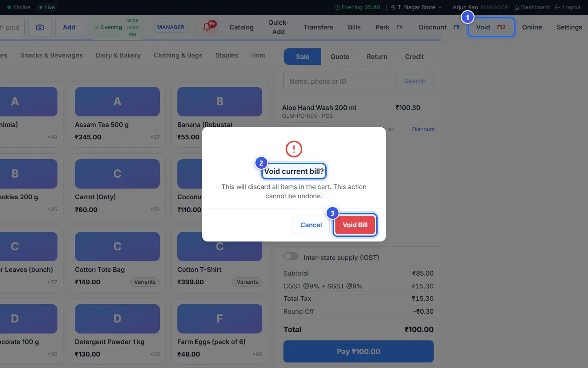
Task: Focus the Name, phone or ID field
Action: pos(338,81)
